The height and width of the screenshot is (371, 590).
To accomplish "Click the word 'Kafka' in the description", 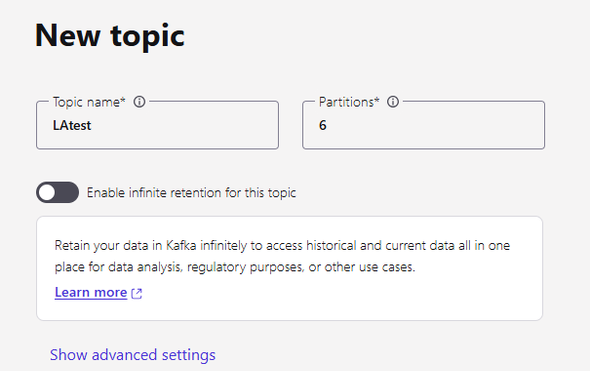I will click(181, 246).
